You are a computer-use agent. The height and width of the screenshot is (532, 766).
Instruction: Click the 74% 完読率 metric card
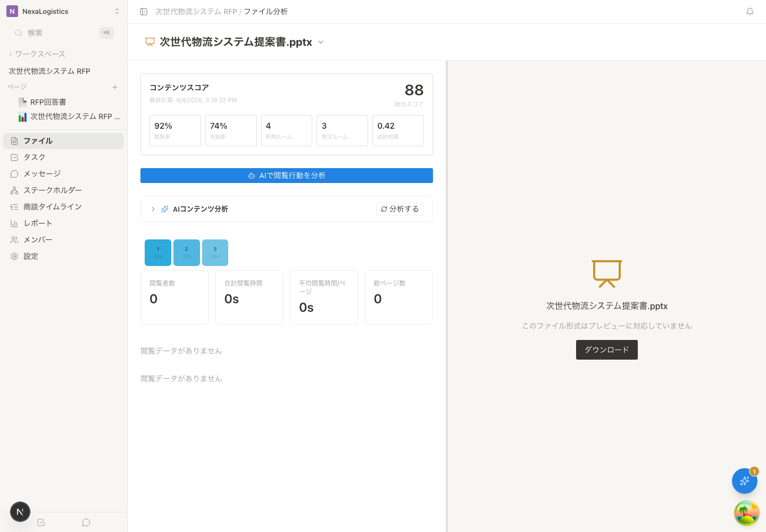[231, 130]
